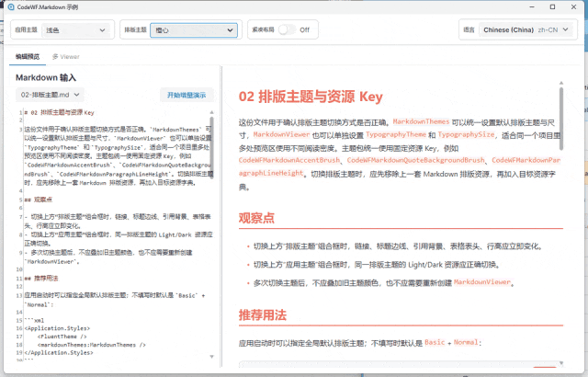This screenshot has height=377, width=588.
Task: Toggle the 紧凑布局 switch
Action: pos(288,29)
